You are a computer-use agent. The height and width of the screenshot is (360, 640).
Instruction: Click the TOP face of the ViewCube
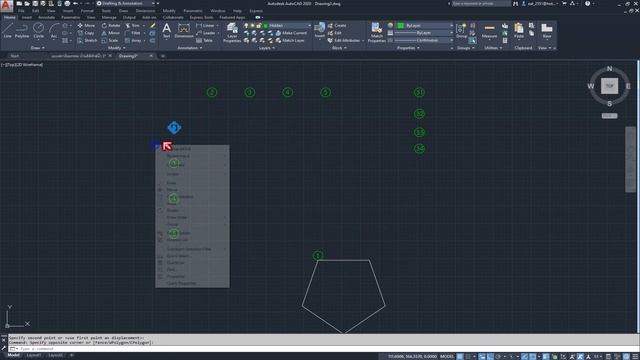tap(609, 86)
